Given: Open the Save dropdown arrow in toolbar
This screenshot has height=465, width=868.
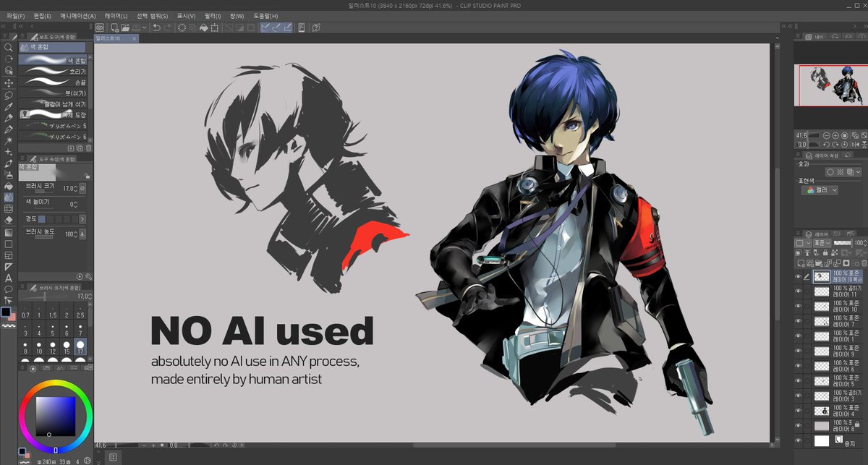Looking at the screenshot, I should coord(143,27).
